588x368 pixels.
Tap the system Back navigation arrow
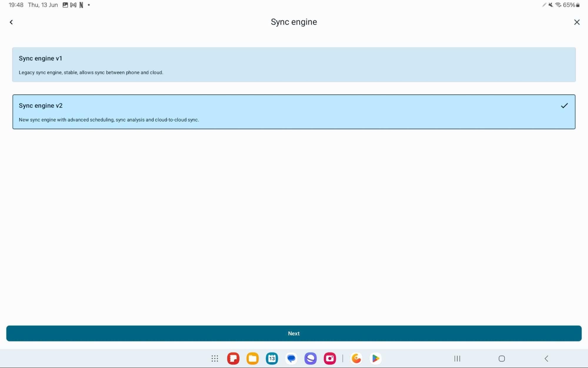pos(546,358)
